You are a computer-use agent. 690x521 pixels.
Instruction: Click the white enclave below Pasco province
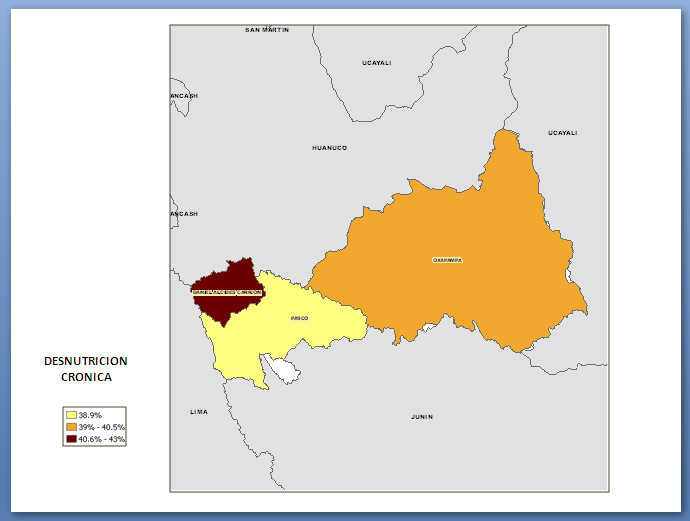tap(284, 372)
